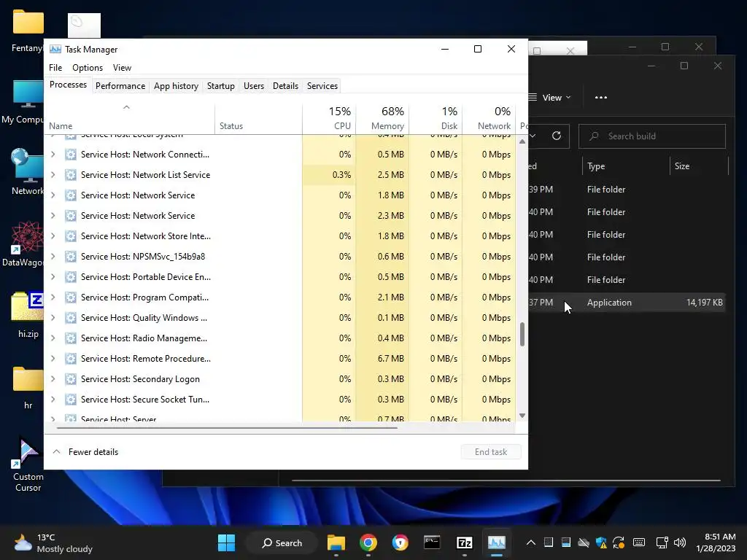The width and height of the screenshot is (747, 560).
Task: Click the Search build field
Action: (651, 136)
